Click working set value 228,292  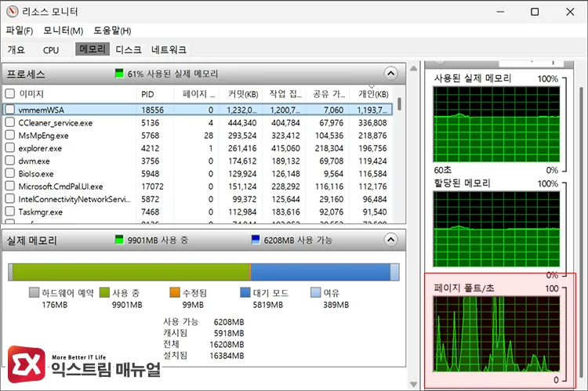(285, 186)
